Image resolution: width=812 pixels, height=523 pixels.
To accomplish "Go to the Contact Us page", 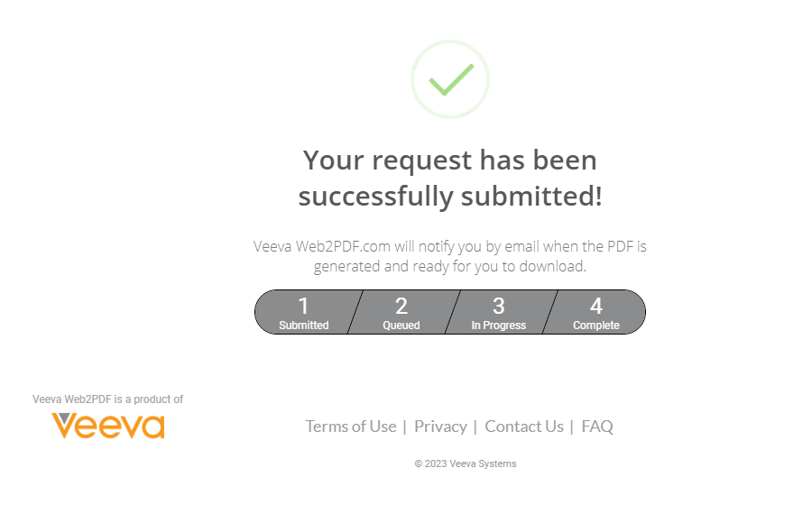I will point(524,427).
